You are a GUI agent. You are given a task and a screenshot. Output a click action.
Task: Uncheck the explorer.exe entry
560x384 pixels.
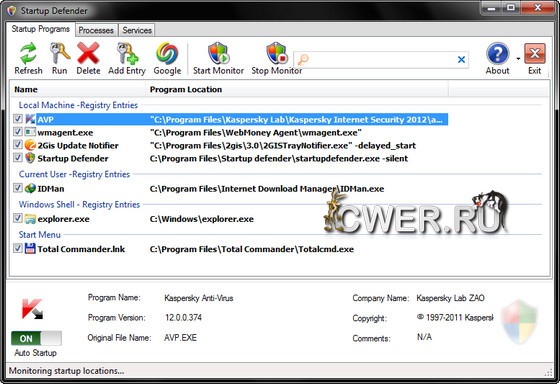(x=18, y=218)
